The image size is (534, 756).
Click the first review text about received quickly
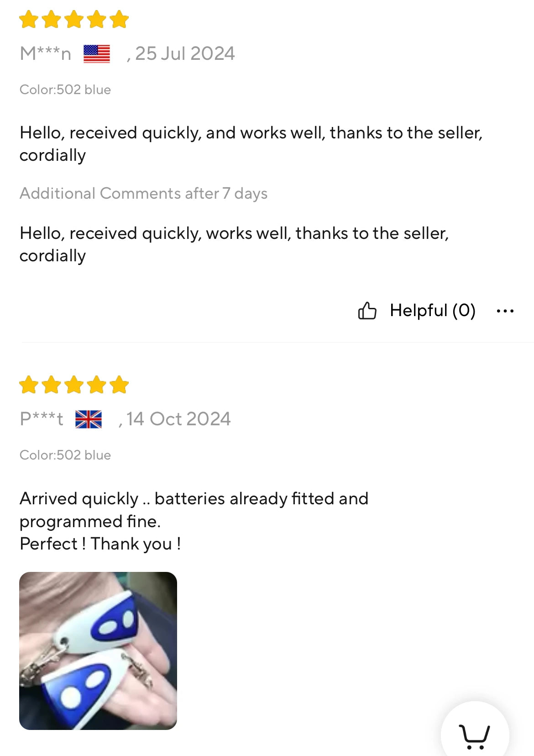(x=251, y=144)
